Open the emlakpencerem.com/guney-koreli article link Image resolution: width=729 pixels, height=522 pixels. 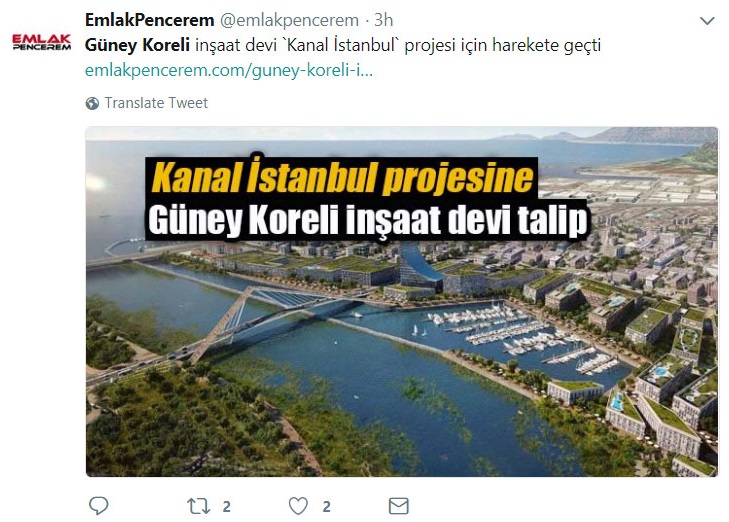(x=229, y=71)
